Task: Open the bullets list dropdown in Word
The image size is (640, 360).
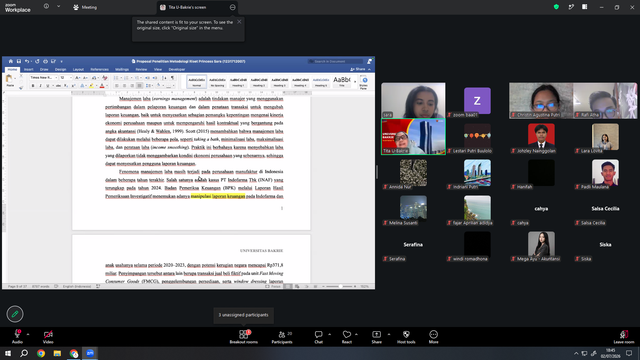Action: pos(121,78)
